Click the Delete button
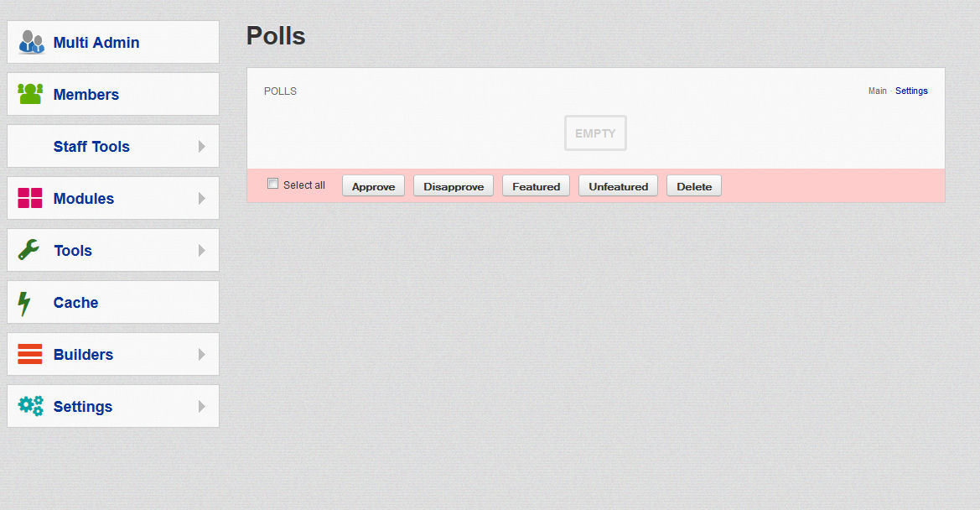This screenshot has height=510, width=980. click(693, 186)
